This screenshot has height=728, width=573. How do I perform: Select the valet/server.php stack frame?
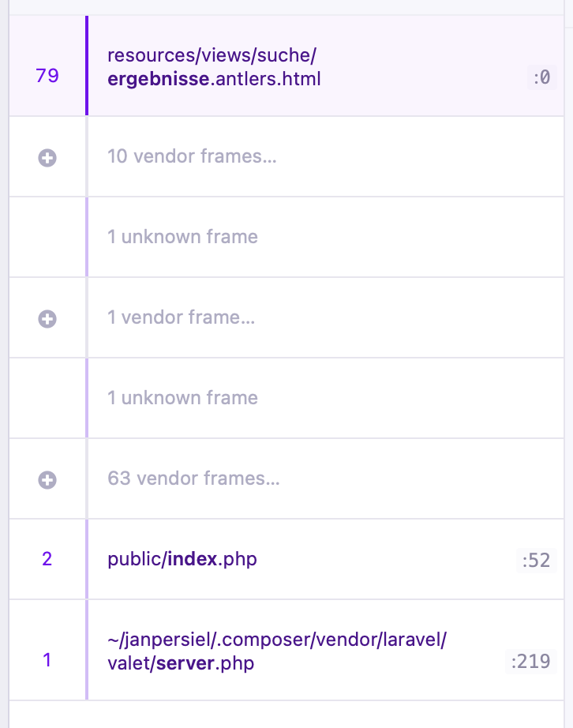(286, 650)
